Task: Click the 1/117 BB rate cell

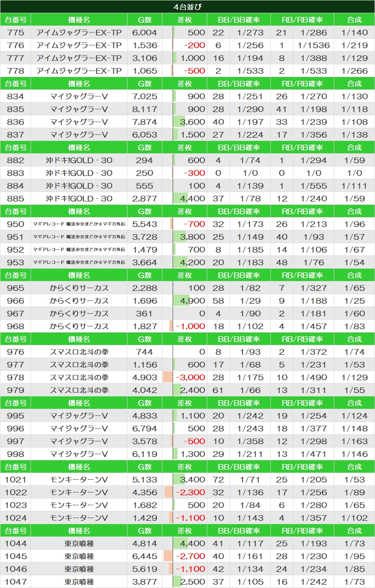Action: pyautogui.click(x=250, y=543)
